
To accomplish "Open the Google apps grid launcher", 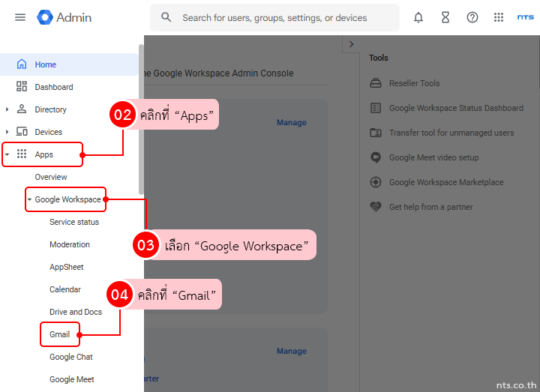I will click(x=498, y=17).
